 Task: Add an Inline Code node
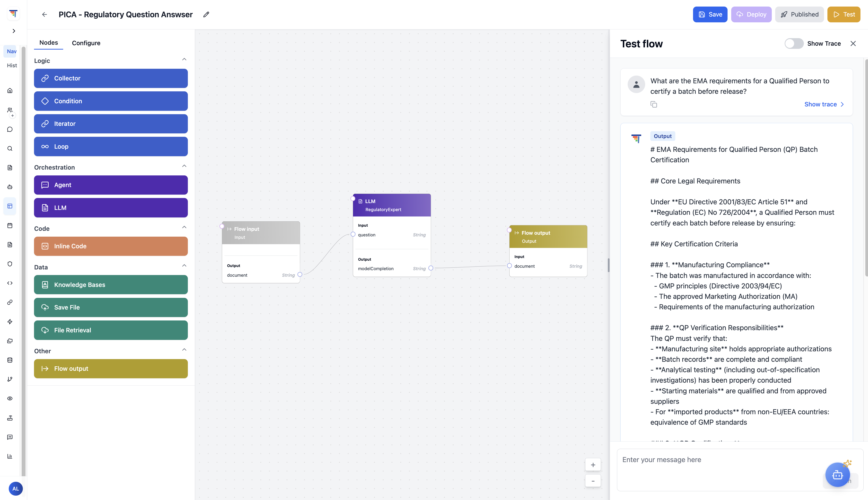point(111,246)
